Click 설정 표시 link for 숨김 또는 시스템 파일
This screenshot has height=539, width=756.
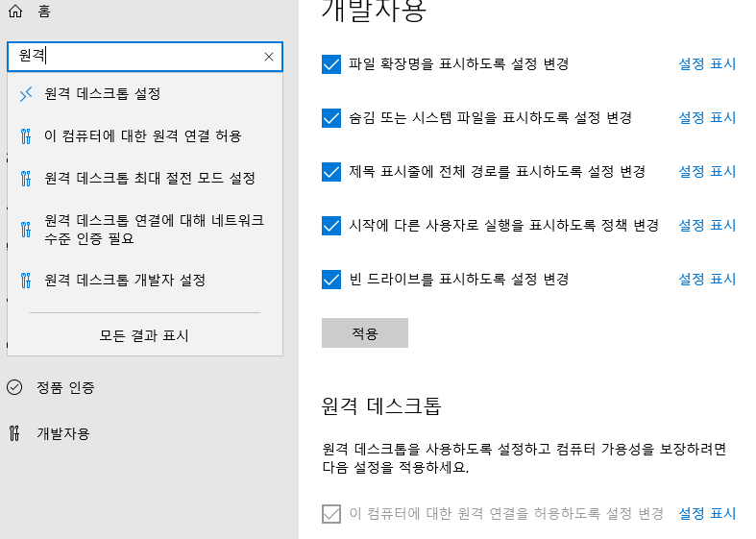click(x=707, y=117)
